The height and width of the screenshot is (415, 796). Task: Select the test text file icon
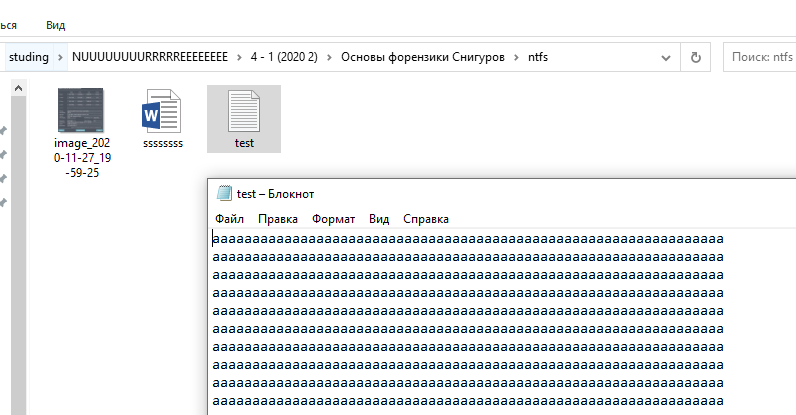(244, 111)
